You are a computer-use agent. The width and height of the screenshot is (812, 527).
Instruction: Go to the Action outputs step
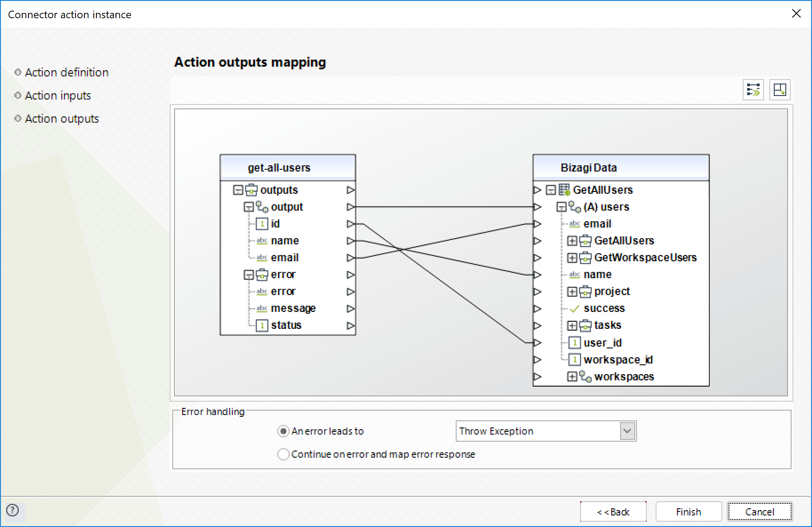[x=62, y=119]
